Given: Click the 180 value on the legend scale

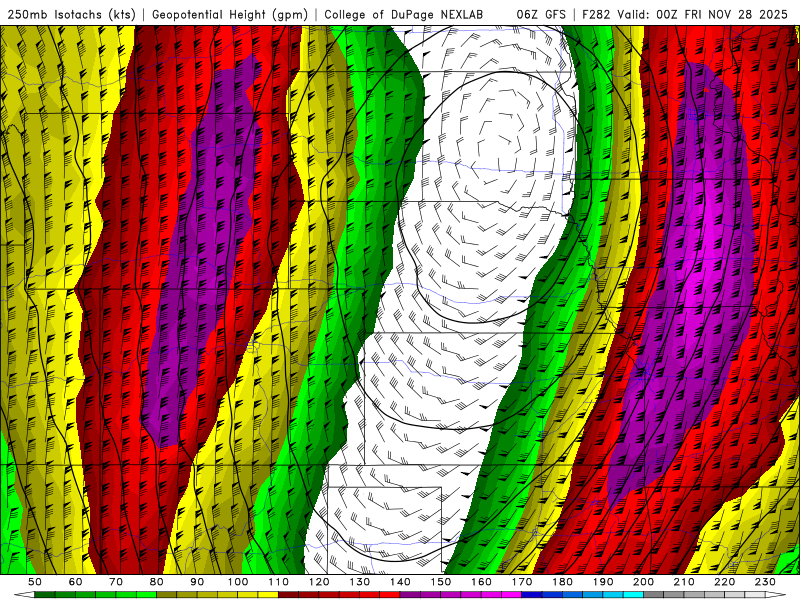Looking at the screenshot, I should (x=563, y=582).
